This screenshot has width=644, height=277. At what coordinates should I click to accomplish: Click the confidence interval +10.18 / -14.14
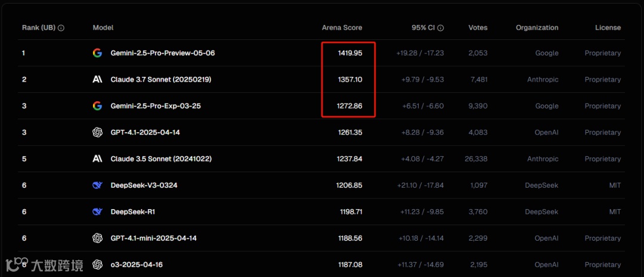point(421,238)
